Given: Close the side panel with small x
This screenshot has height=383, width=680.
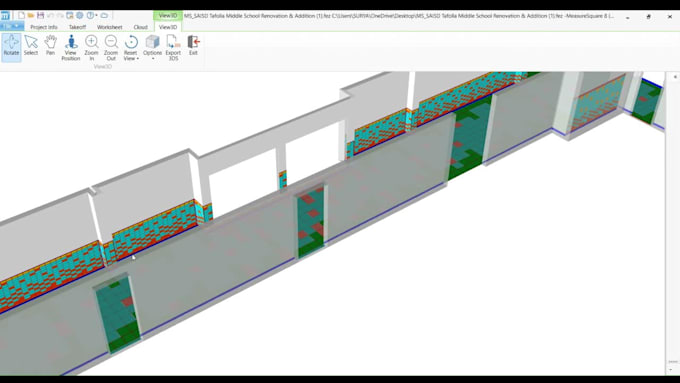Looking at the screenshot, I should (x=675, y=77).
